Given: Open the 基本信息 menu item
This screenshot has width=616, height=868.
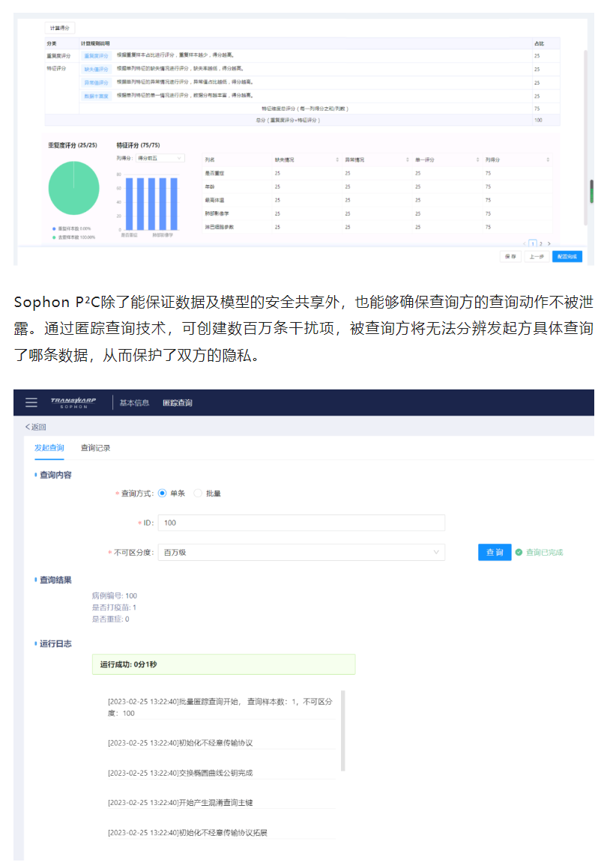Looking at the screenshot, I should click(x=134, y=403).
